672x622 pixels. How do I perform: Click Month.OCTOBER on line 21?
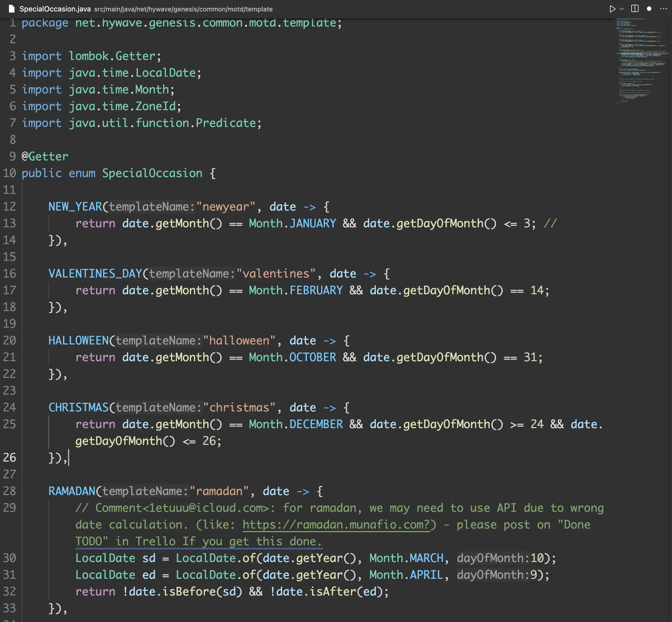pos(293,358)
